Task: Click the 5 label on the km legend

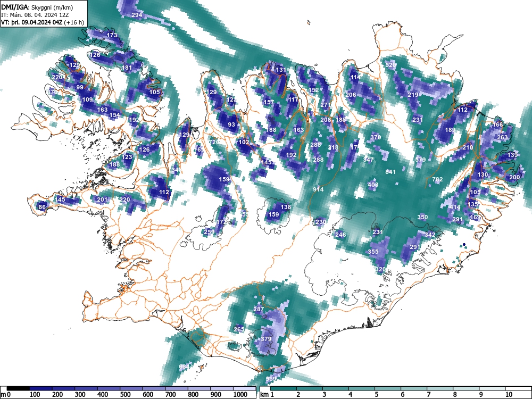Action: 376,394
